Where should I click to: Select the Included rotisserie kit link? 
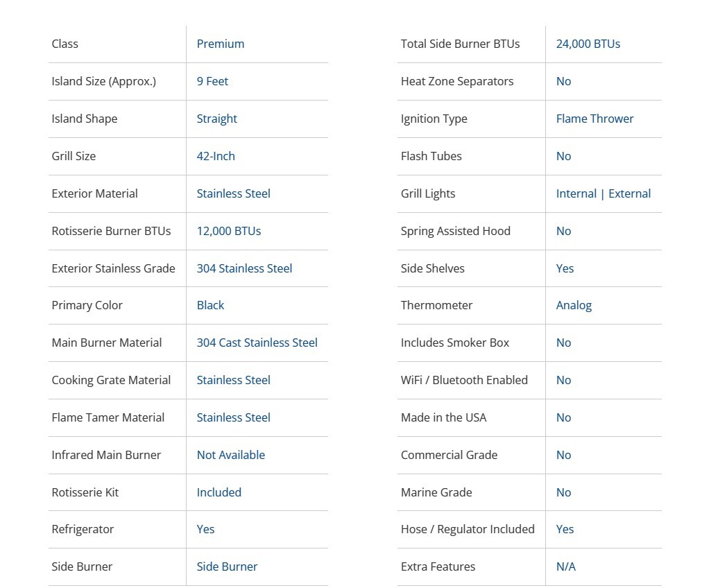click(x=219, y=492)
